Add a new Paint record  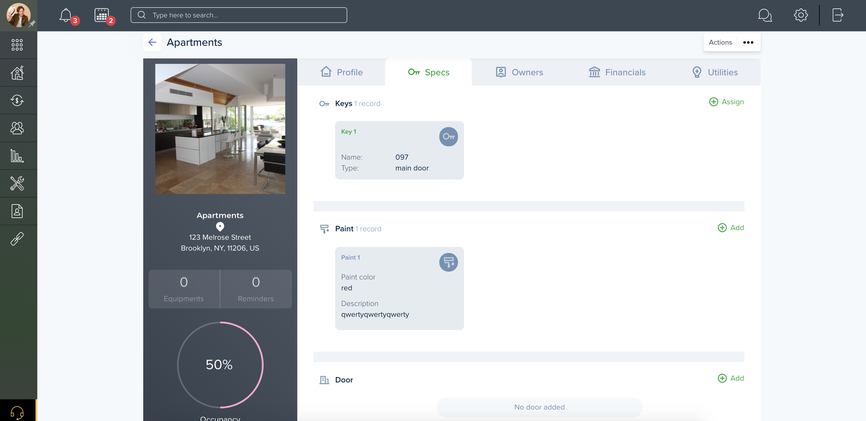pyautogui.click(x=731, y=228)
